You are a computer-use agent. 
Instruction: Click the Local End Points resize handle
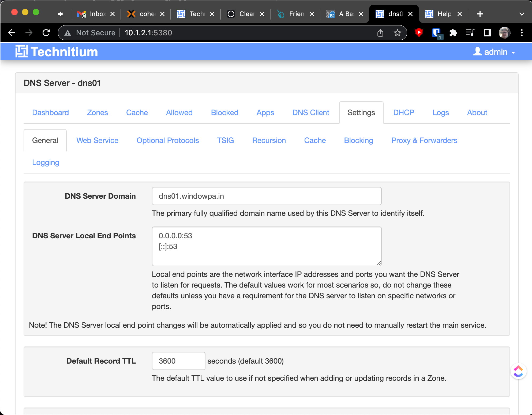point(379,263)
